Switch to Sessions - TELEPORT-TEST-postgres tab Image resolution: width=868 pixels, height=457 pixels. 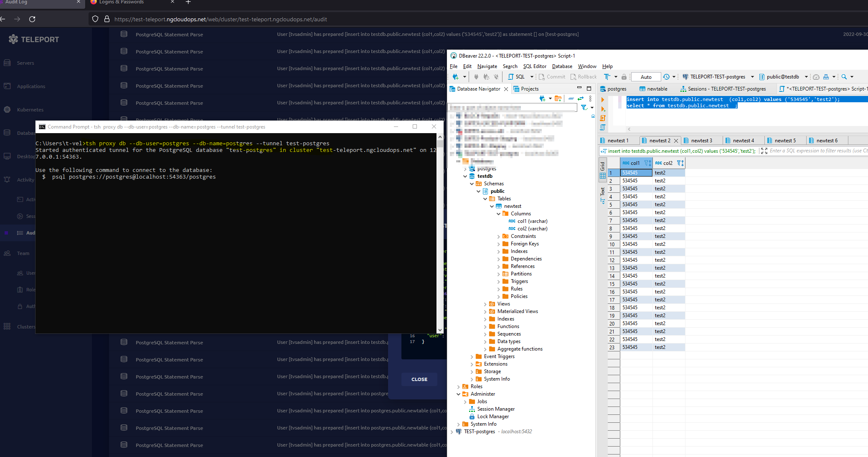pos(723,89)
